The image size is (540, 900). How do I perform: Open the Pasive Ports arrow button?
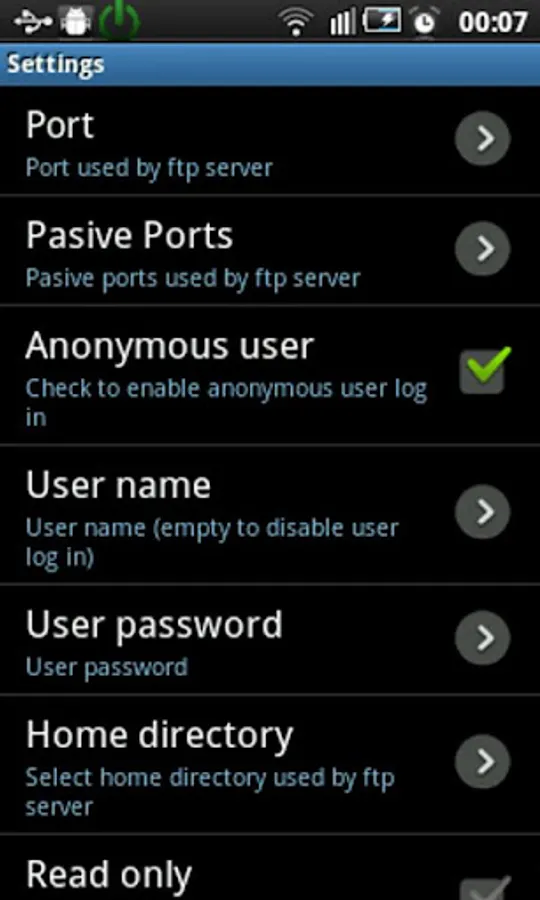(x=483, y=249)
